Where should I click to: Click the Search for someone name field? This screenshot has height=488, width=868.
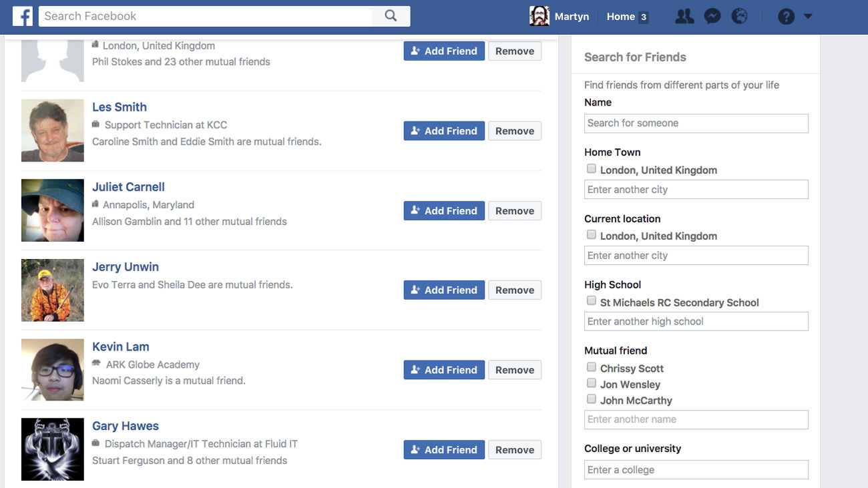[696, 124]
